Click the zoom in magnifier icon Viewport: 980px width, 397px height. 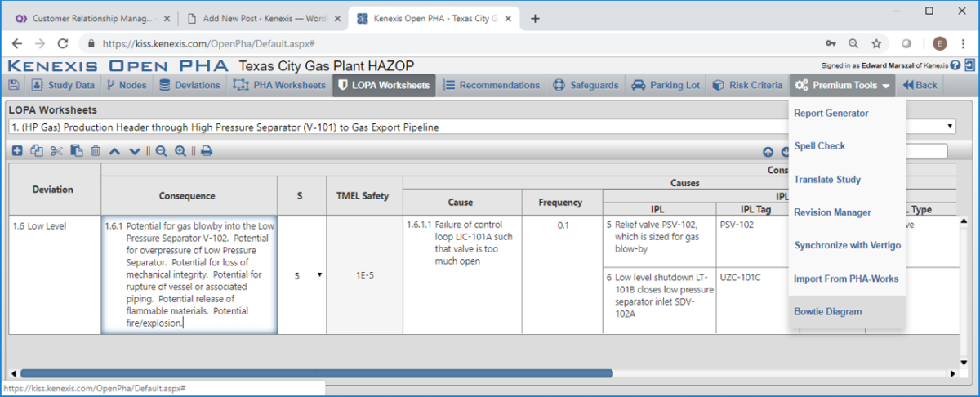tap(180, 150)
